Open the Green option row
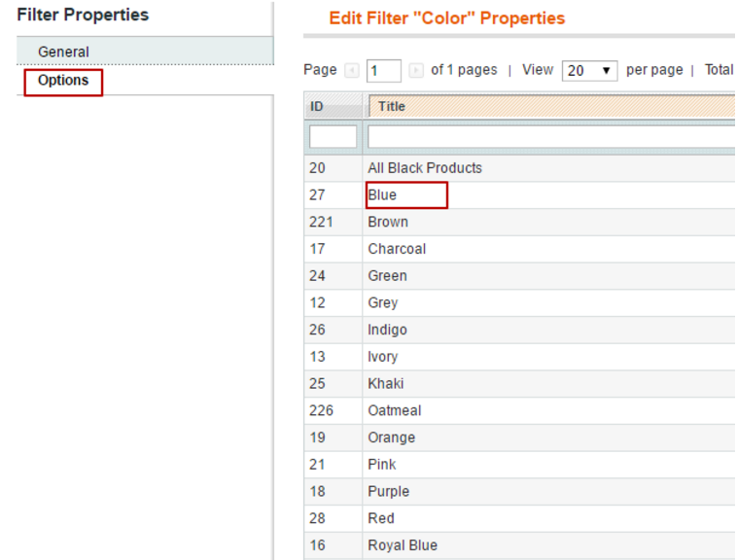Image resolution: width=737 pixels, height=560 pixels. click(x=387, y=276)
